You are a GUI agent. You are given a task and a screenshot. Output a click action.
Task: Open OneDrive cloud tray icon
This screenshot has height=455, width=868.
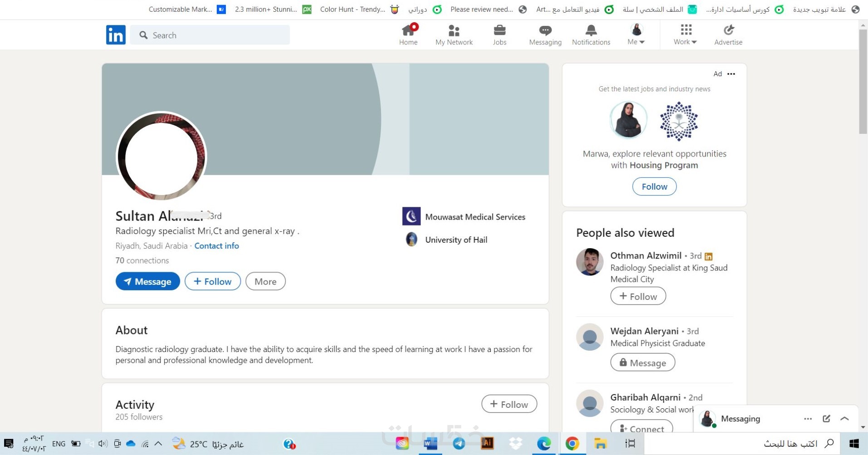click(x=131, y=444)
